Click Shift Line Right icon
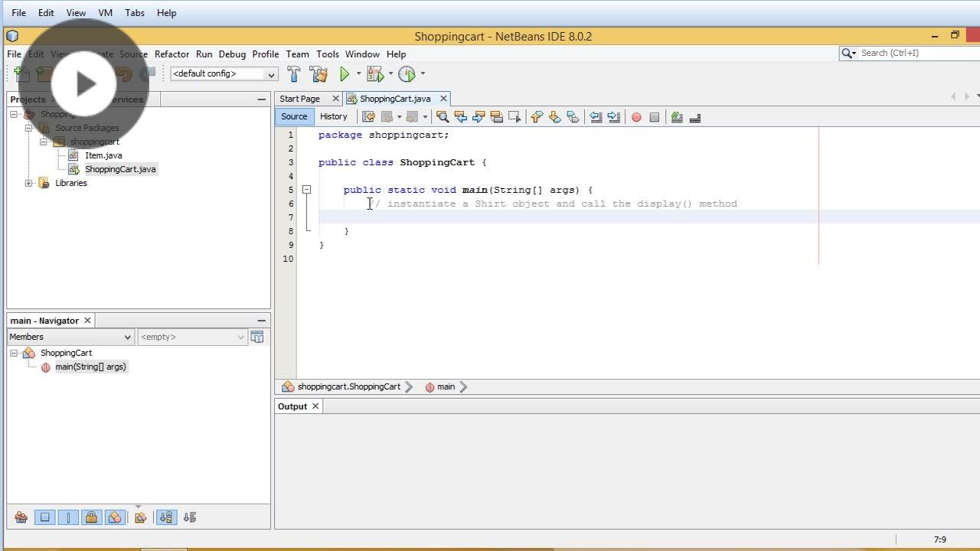Image resolution: width=980 pixels, height=551 pixels. point(614,117)
